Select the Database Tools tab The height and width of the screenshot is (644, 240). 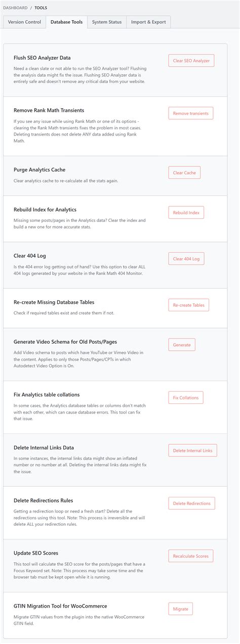66,22
